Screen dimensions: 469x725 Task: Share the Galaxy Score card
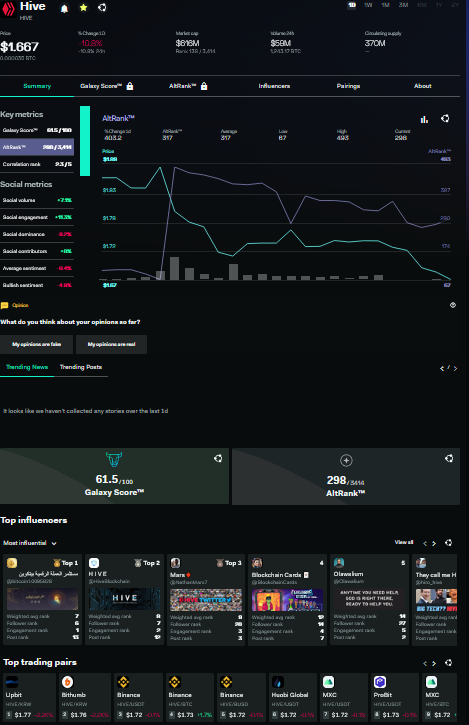(x=218, y=458)
